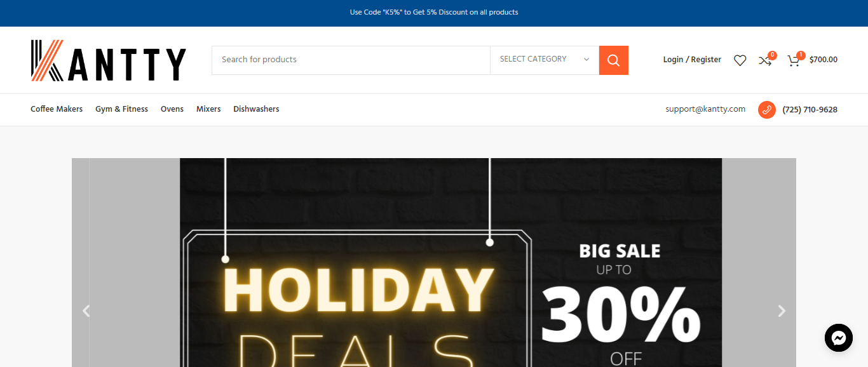The width and height of the screenshot is (868, 367).
Task: Advance slider with right arrow
Action: tap(782, 311)
